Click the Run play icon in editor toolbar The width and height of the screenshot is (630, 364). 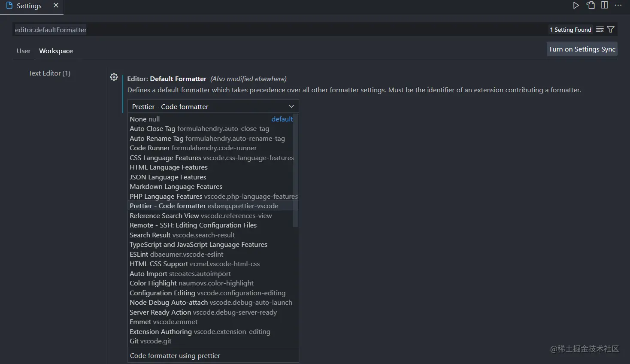coord(576,6)
